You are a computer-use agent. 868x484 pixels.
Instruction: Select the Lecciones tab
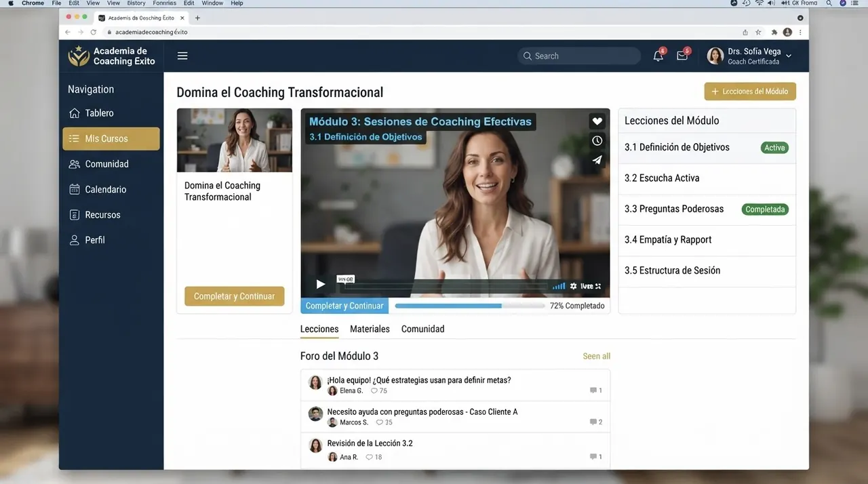(319, 329)
